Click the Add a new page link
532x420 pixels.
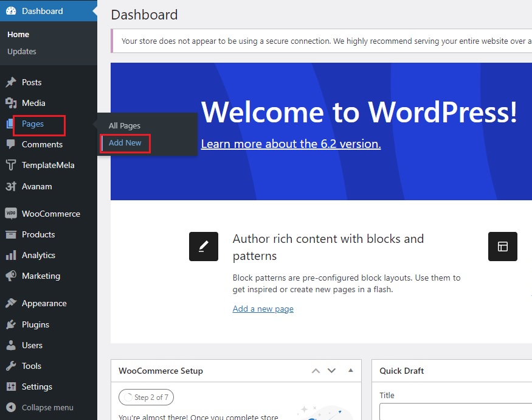click(263, 309)
